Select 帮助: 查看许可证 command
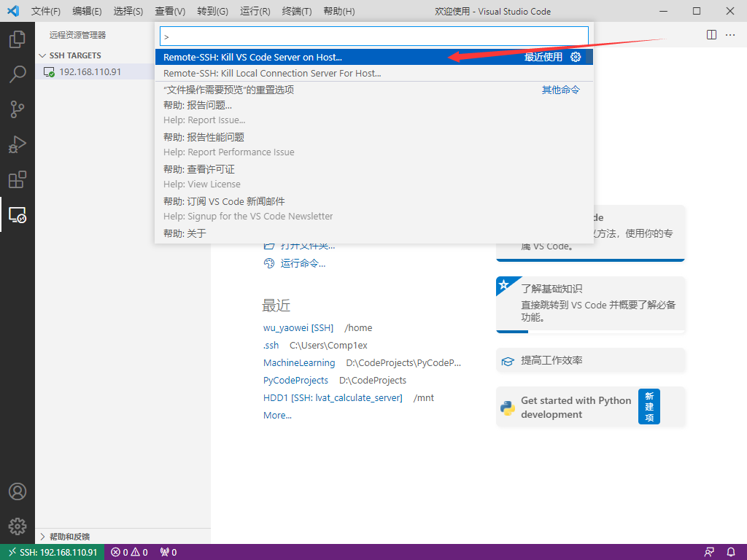This screenshot has width=747, height=560. (374, 176)
